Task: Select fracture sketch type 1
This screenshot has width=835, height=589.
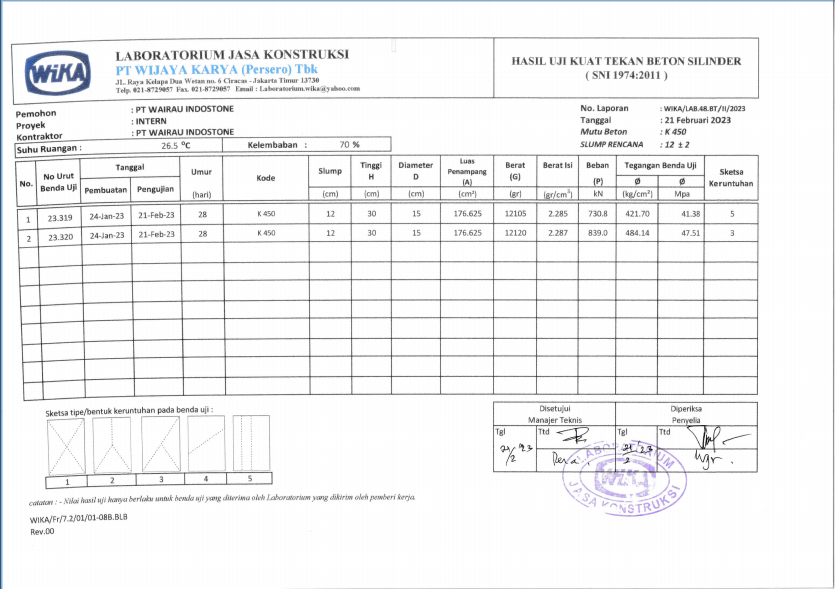Action: 66,445
